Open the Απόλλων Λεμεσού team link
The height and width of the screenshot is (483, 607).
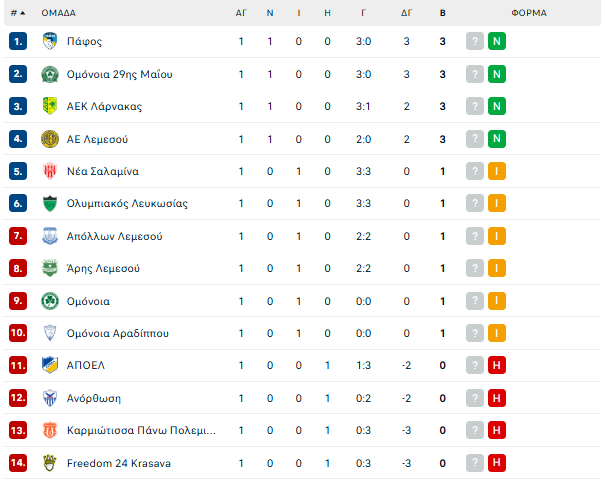click(x=114, y=236)
